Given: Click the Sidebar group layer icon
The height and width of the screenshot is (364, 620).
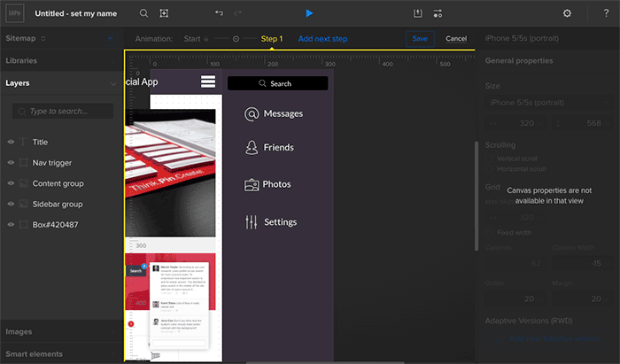Looking at the screenshot, I should (x=23, y=204).
